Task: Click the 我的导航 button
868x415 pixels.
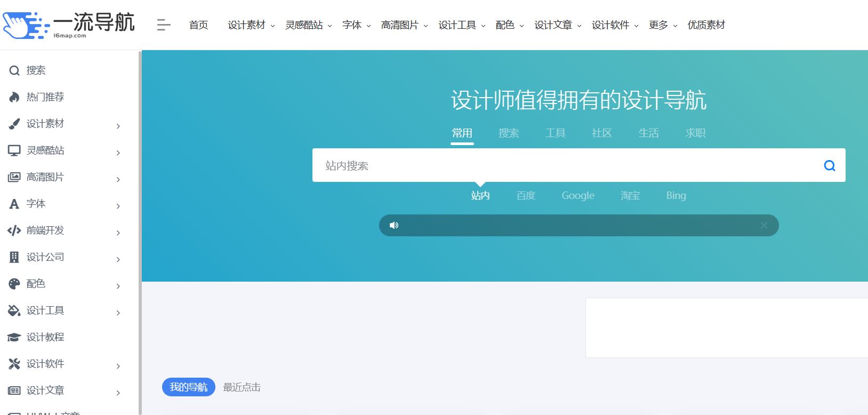Action: pyautogui.click(x=189, y=387)
